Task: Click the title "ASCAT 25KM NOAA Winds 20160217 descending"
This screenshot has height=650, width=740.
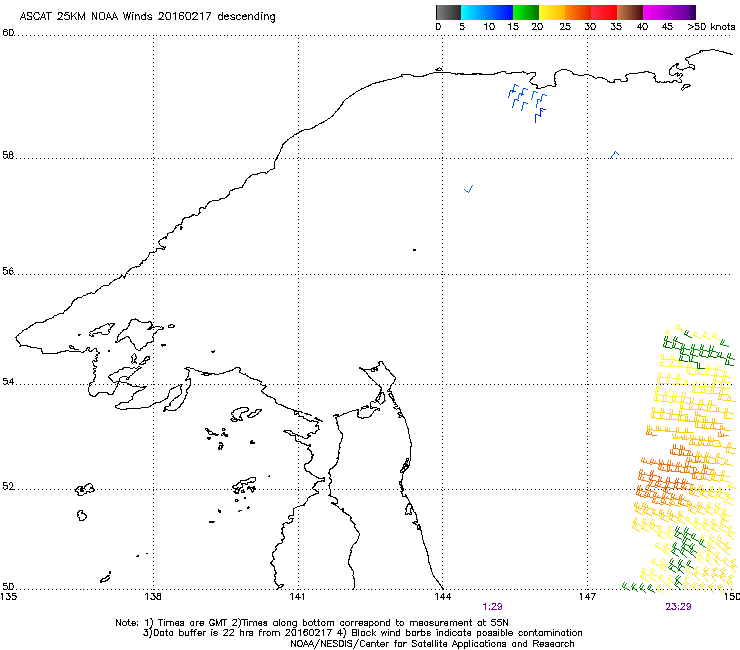Action: 147,17
